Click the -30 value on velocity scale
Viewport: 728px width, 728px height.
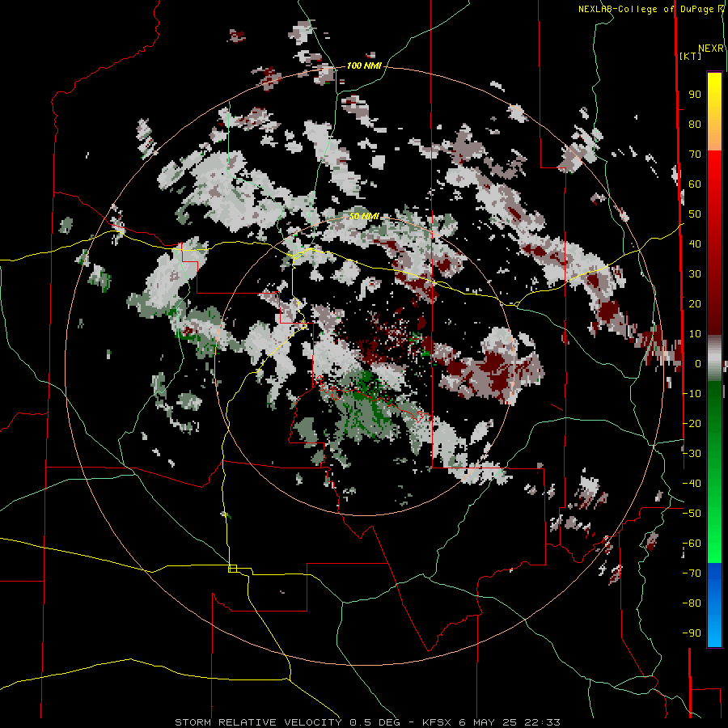pos(692,454)
